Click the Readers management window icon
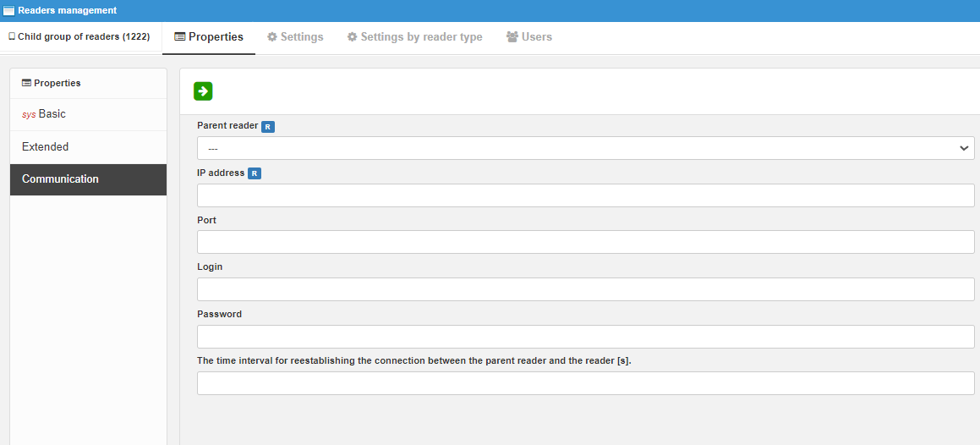Screen dimensions: 980x445 click(x=8, y=11)
